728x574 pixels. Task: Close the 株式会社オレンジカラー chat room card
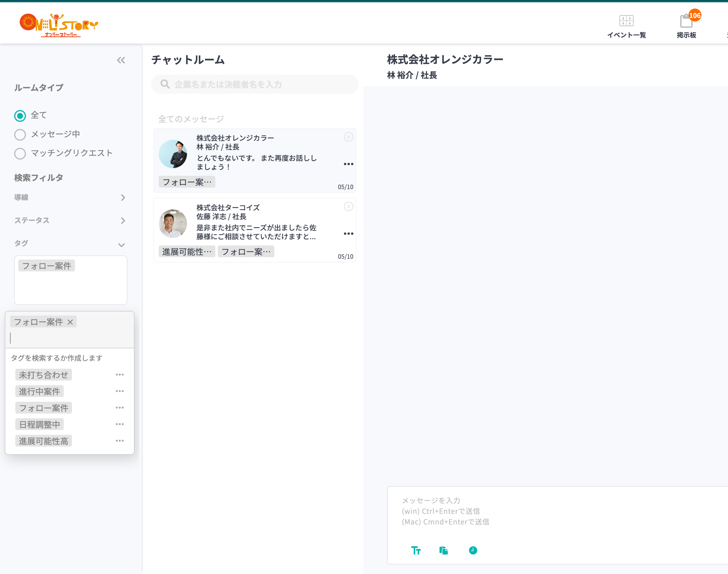coord(348,137)
